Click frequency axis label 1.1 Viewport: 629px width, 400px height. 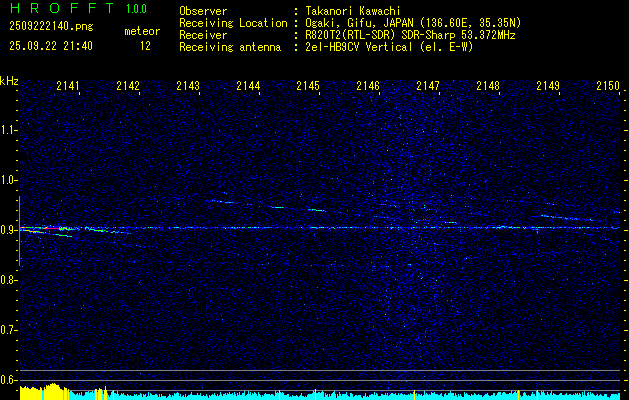click(x=7, y=130)
